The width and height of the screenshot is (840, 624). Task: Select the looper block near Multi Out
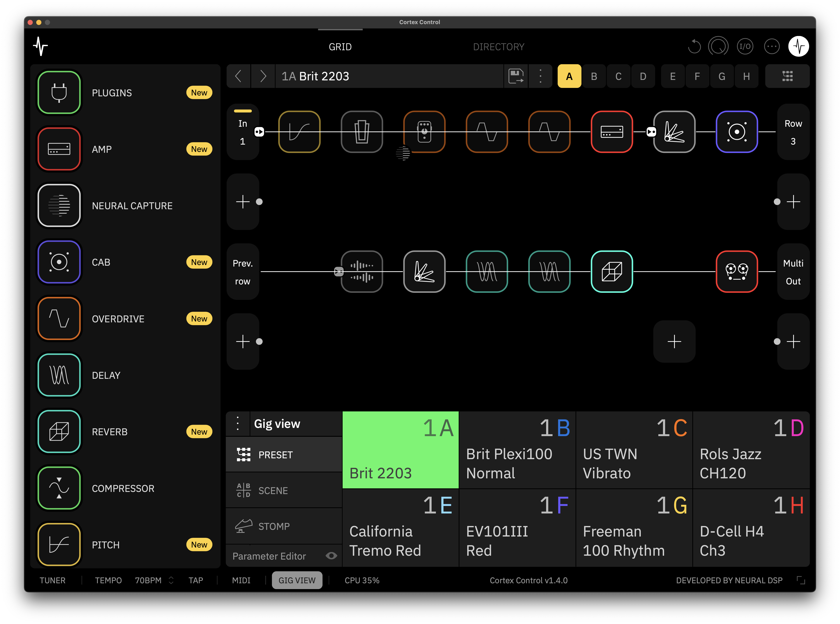point(737,271)
